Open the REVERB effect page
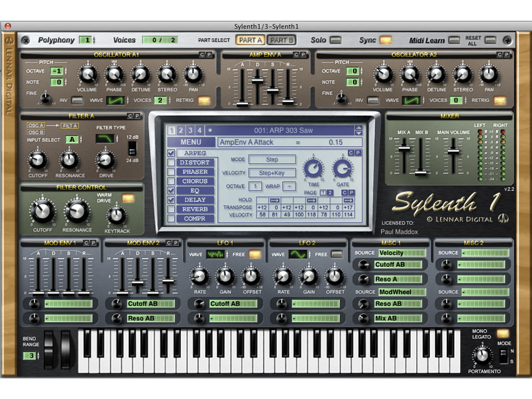This screenshot has width=532, height=399. click(x=195, y=209)
